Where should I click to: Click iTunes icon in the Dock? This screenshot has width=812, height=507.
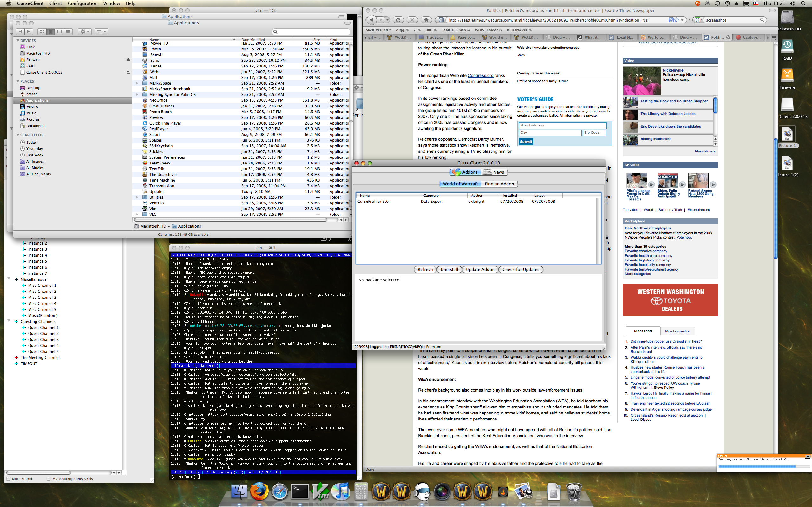340,492
